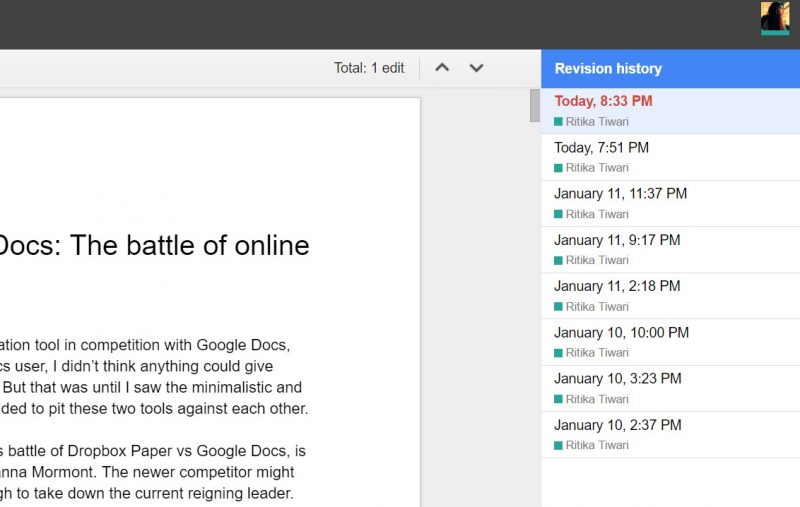Screen dimensions: 800x507
Task: Click the paragraph about Dropbox Paper vs Google Docs
Action: [x=153, y=472]
